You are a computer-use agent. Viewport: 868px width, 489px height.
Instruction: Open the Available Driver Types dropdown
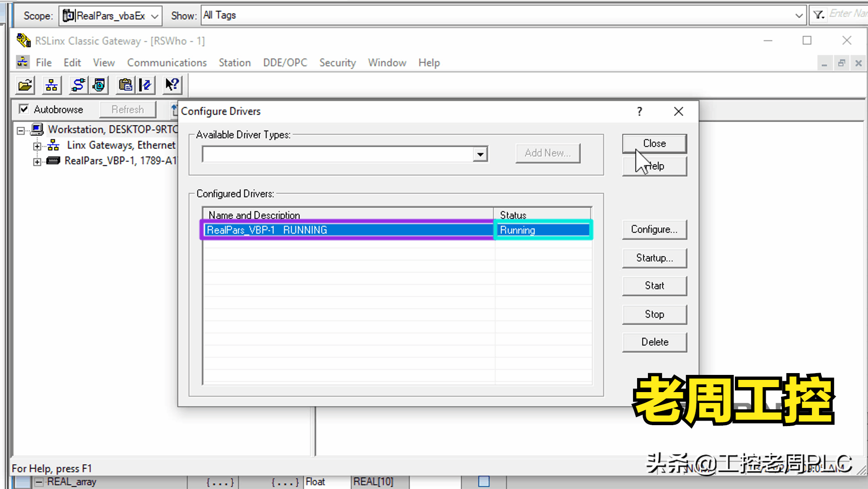click(x=480, y=154)
